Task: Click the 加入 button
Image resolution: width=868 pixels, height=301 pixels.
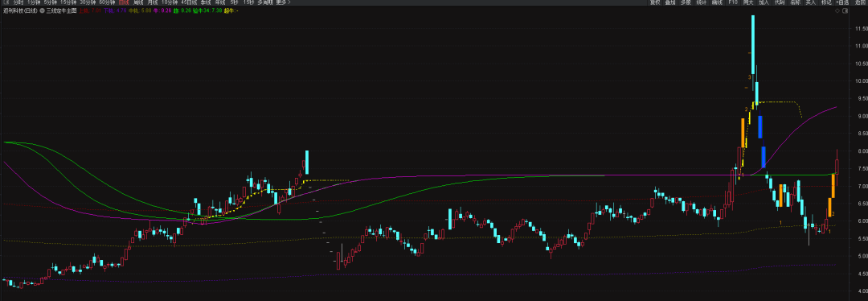Action: pyautogui.click(x=764, y=2)
